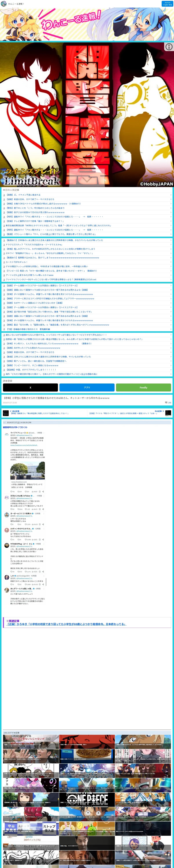Open more options on the しの @shinobiga484 tweet
Image resolution: width=174 pixels, height=868 pixels.
coord(44,576)
